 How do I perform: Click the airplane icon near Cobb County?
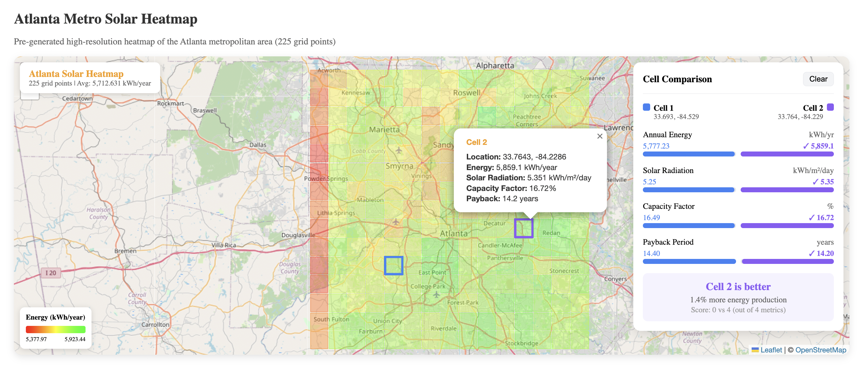pyautogui.click(x=399, y=150)
